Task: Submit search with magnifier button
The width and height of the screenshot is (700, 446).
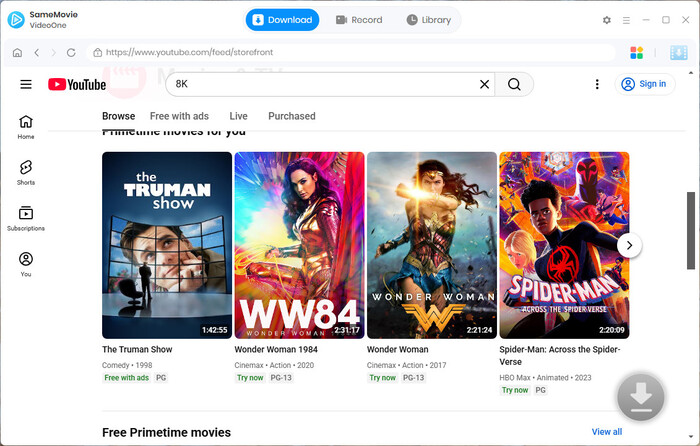Action: (x=514, y=84)
